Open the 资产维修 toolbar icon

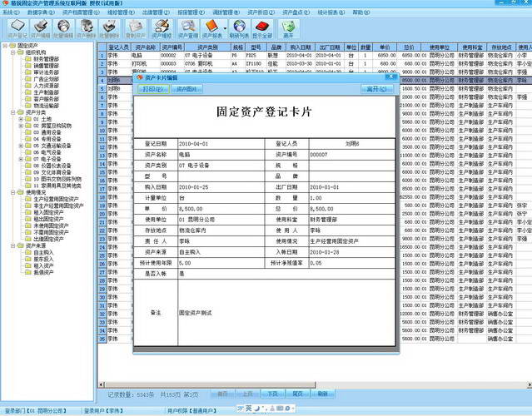[162, 28]
